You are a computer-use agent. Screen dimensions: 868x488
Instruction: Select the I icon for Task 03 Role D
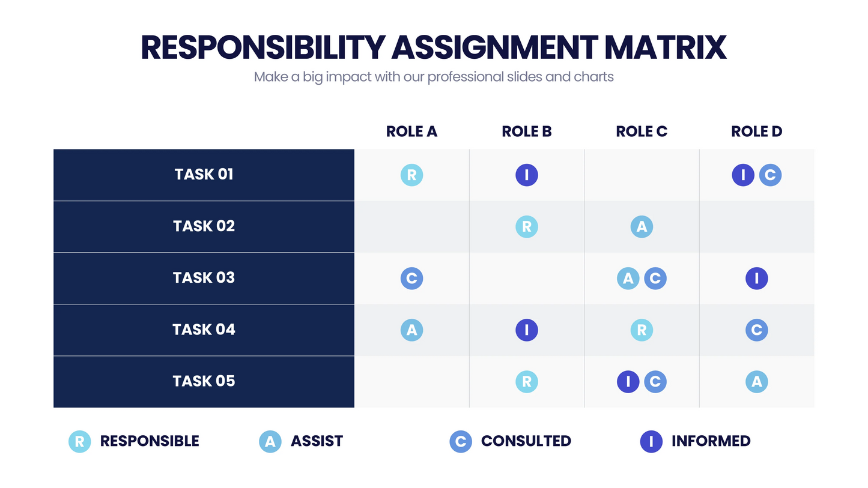click(756, 278)
